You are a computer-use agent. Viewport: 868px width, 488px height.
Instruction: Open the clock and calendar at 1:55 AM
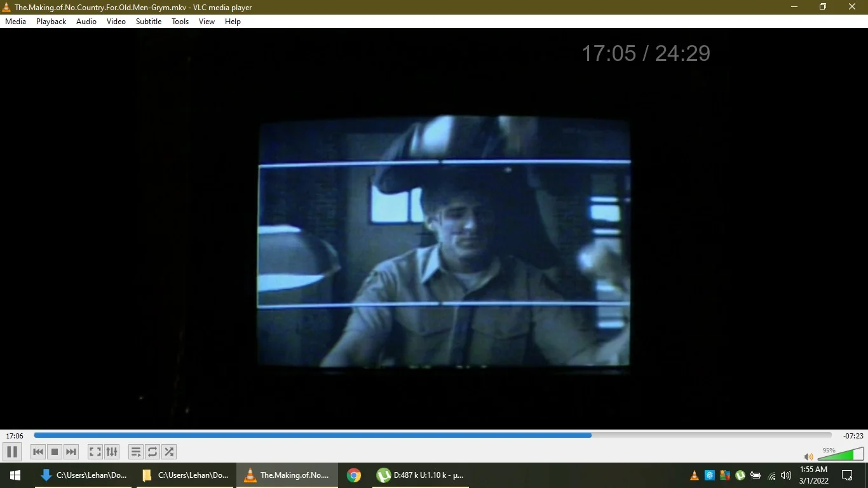coord(813,475)
